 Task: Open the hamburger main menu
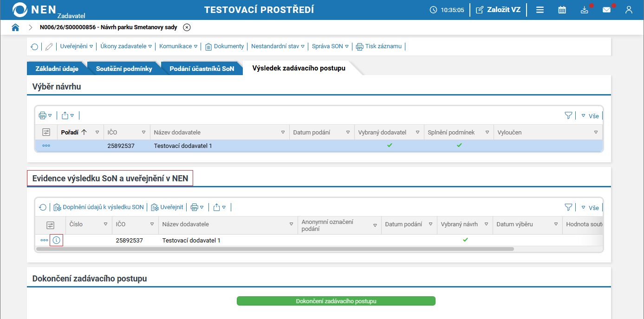point(540,10)
